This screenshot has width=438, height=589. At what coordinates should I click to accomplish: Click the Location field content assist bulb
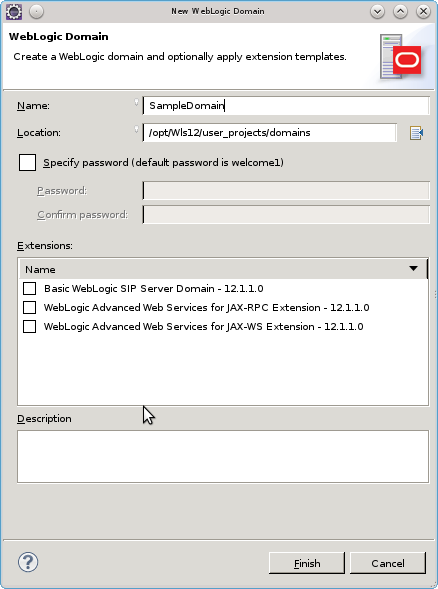[136, 129]
